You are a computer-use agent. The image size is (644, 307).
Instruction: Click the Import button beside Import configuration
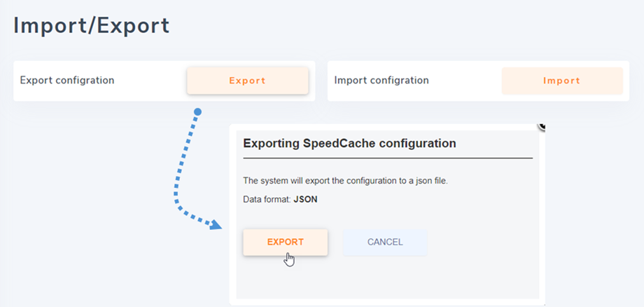point(561,81)
